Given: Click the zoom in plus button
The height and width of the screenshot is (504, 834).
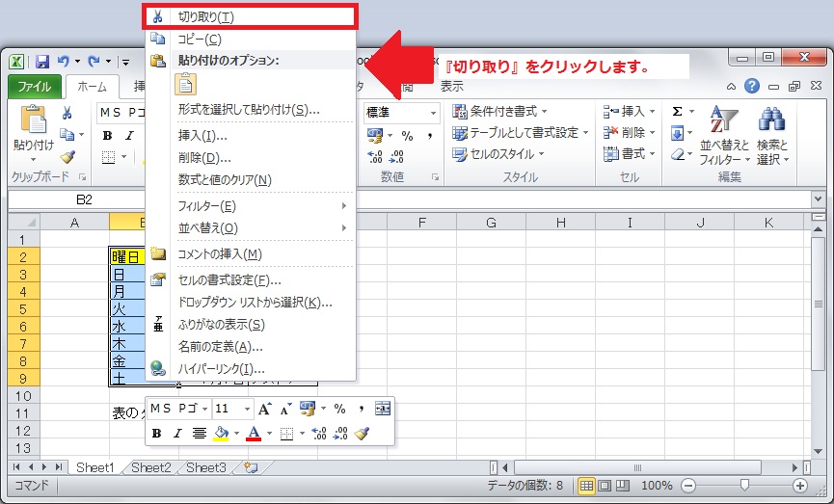Looking at the screenshot, I should pyautogui.click(x=800, y=486).
